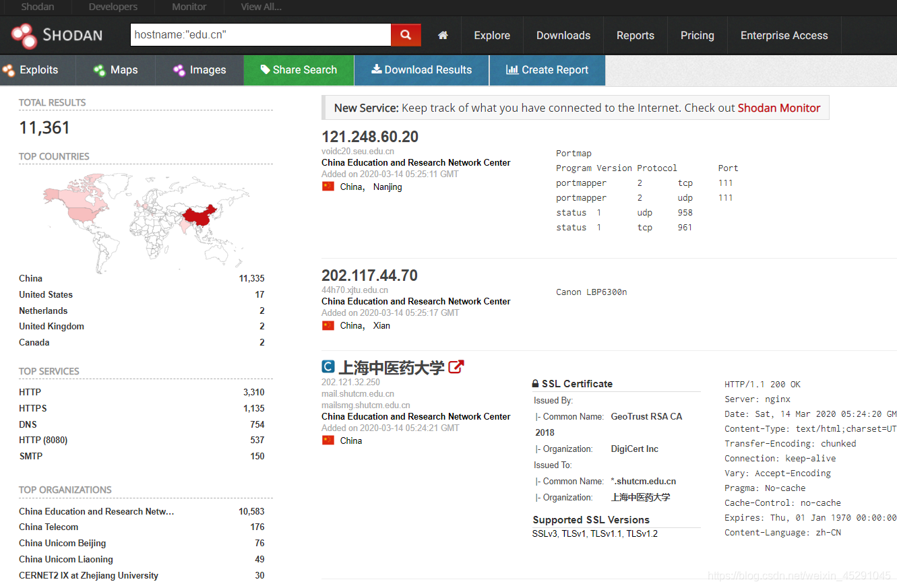Click China Education and Research Network Center under 121.248.60.20

pos(416,162)
